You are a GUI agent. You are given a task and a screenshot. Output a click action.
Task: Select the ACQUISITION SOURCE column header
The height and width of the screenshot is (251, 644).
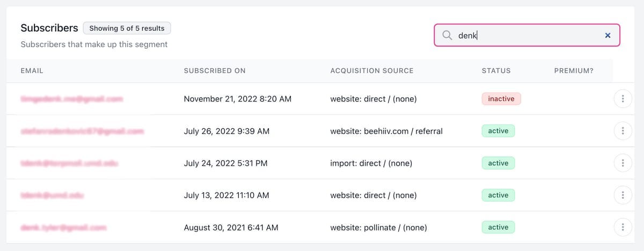(x=372, y=71)
